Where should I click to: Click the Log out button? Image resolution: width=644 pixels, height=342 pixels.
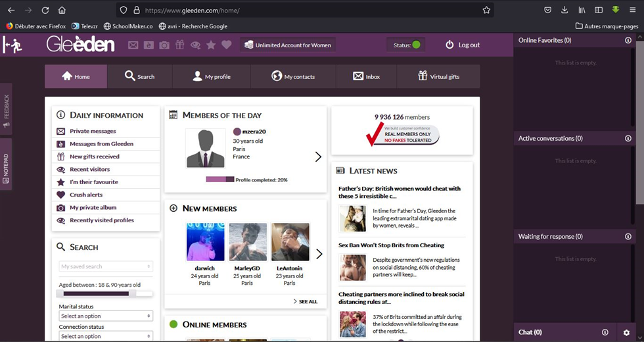[x=463, y=45]
